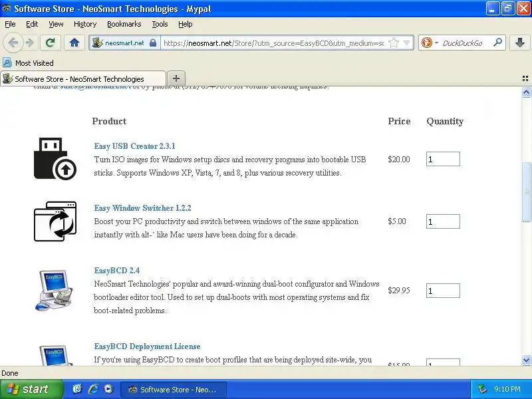532x399 pixels.
Task: Click the Easy Window Switcher quantity field
Action: pos(443,221)
